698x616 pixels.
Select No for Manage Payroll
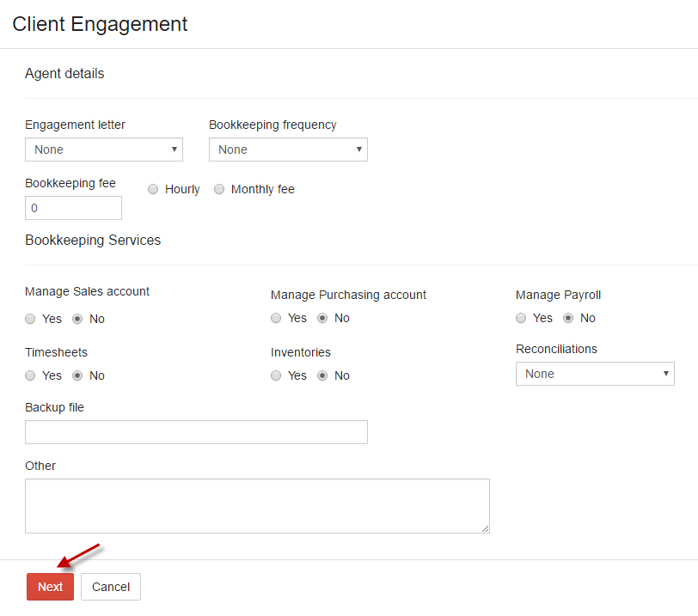(x=567, y=318)
